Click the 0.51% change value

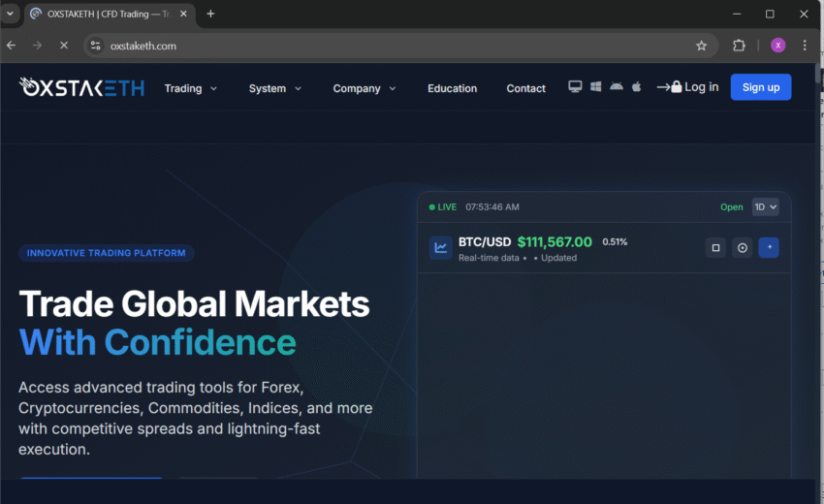615,241
